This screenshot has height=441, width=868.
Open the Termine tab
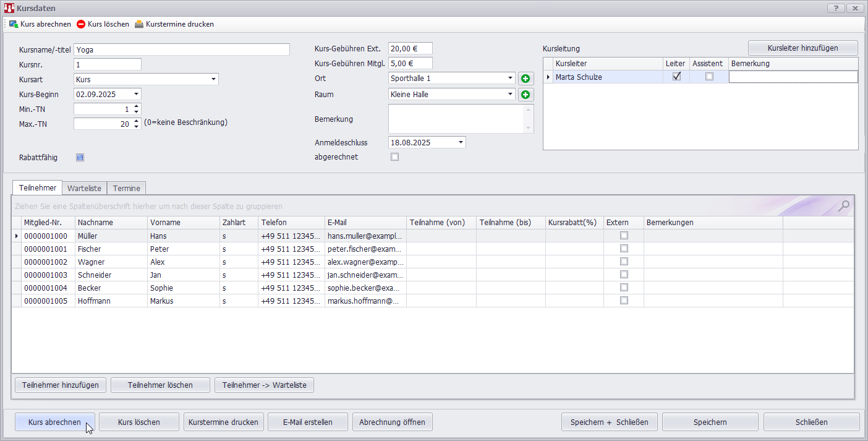click(x=126, y=188)
